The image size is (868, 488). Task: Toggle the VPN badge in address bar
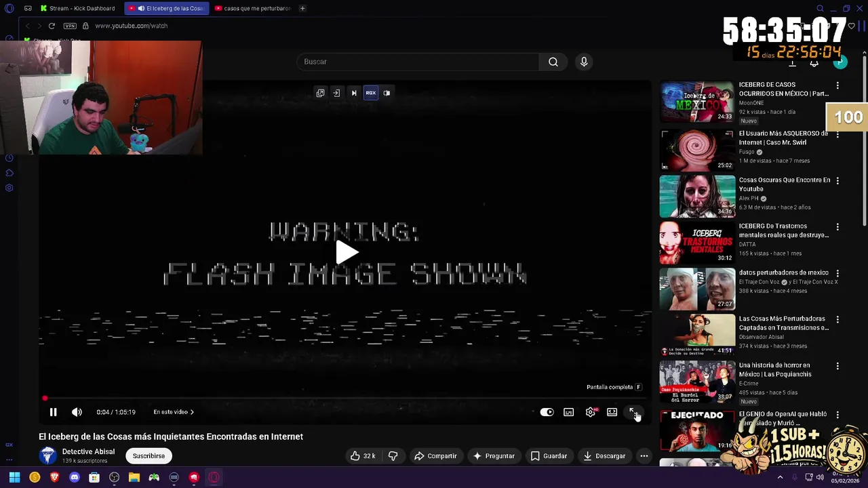click(x=70, y=26)
